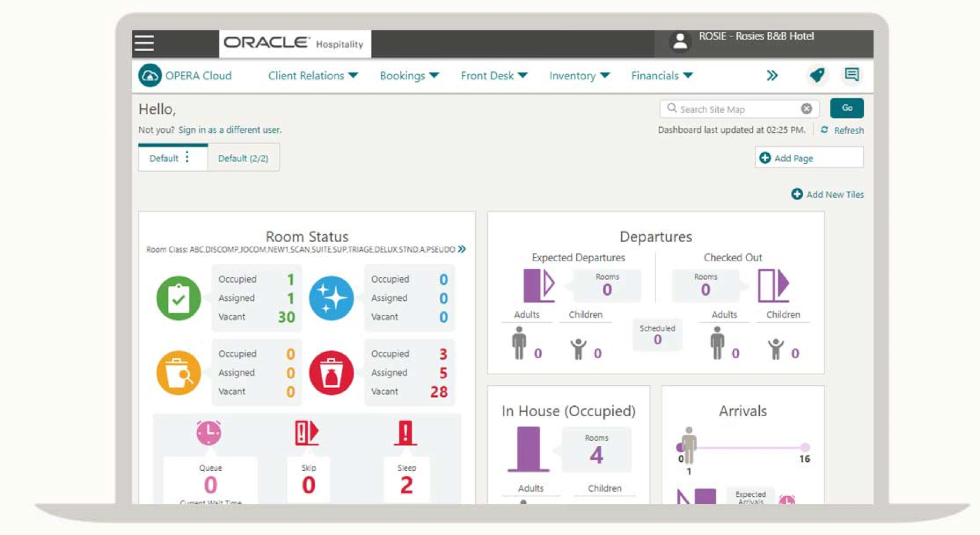Click Checked Out adult figure icon
980x535 pixels.
click(x=717, y=342)
